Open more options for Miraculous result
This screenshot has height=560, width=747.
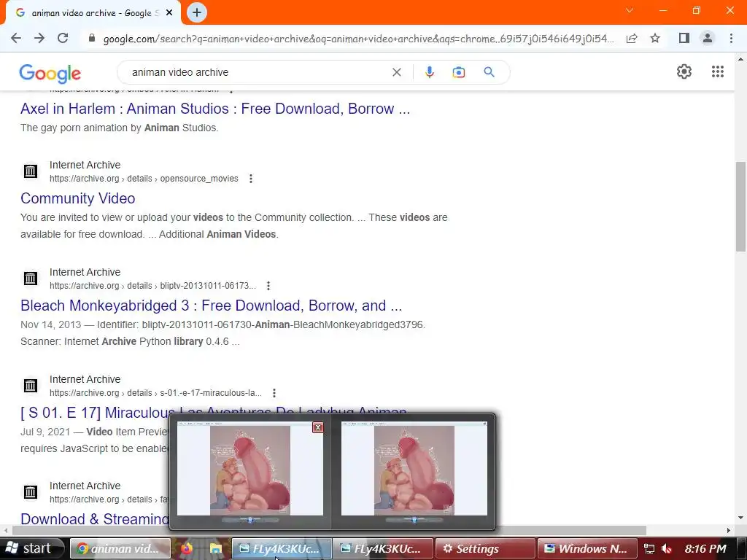pyautogui.click(x=274, y=393)
